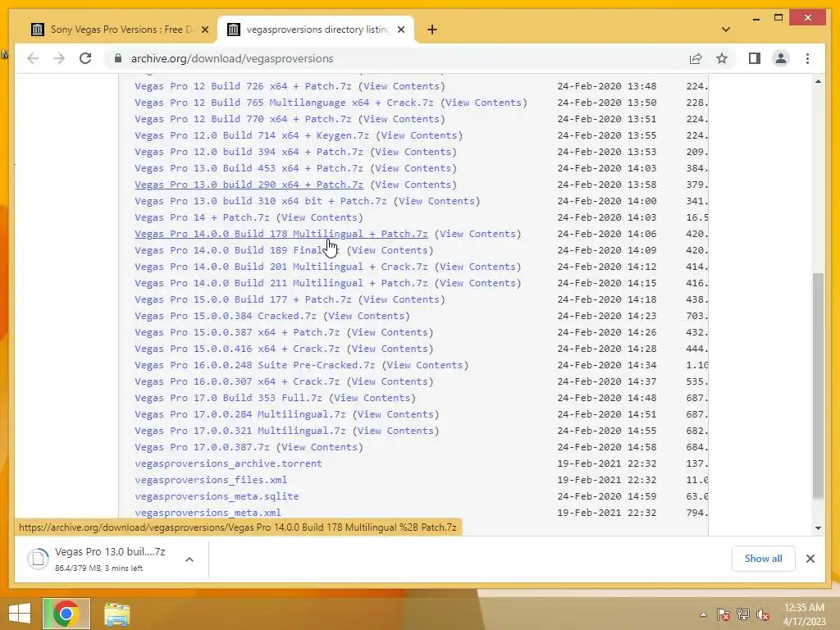The height and width of the screenshot is (630, 840).
Task: Open File Explorer from the taskbar
Action: 116,614
